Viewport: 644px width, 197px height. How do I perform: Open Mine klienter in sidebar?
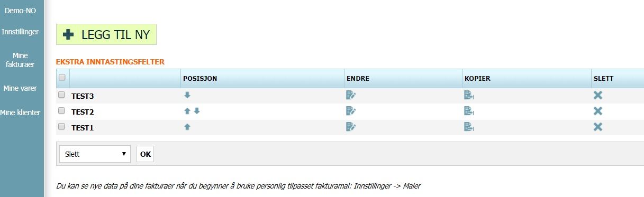20,112
